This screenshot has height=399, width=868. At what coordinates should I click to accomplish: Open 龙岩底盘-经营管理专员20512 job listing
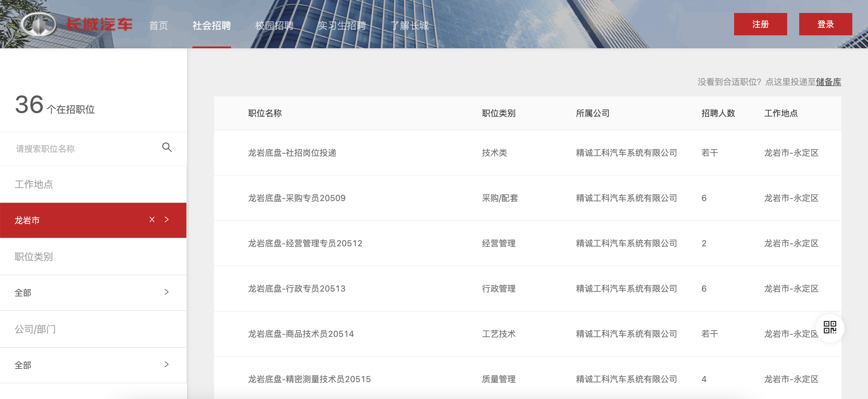coord(305,243)
